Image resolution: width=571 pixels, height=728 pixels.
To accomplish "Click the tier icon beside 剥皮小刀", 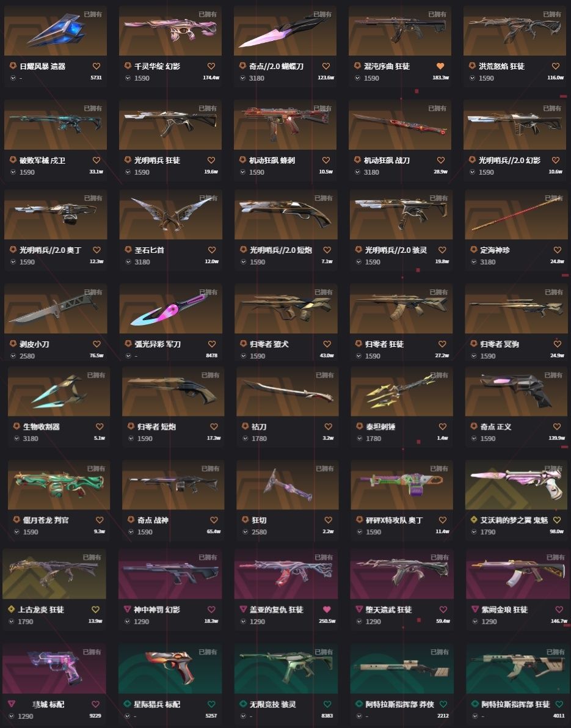I will click(x=13, y=344).
